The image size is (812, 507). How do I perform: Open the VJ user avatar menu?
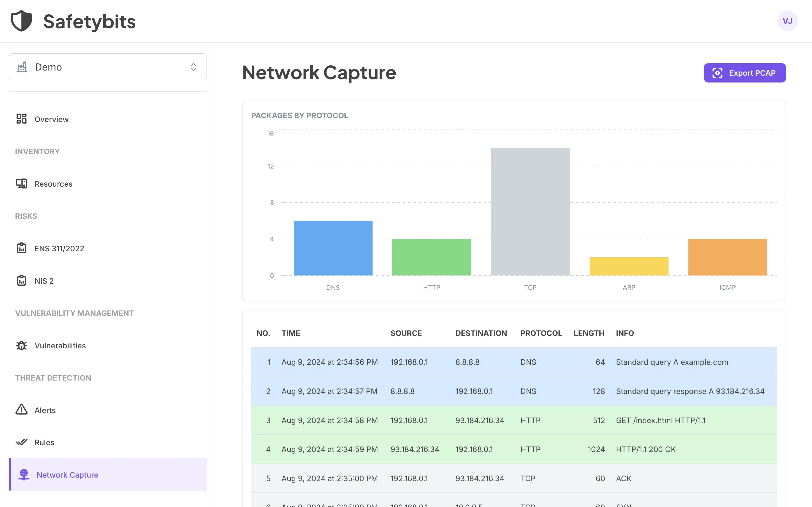pyautogui.click(x=787, y=21)
